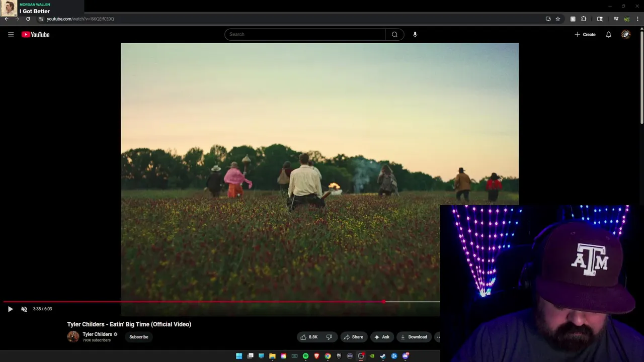Open the Tyler Childers channel name link

pyautogui.click(x=97, y=334)
